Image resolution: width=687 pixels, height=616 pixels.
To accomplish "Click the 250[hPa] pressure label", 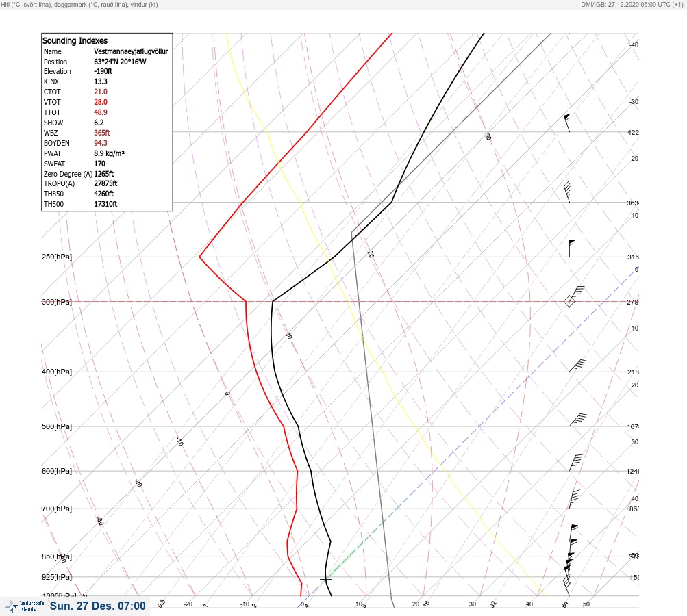I will tap(57, 257).
